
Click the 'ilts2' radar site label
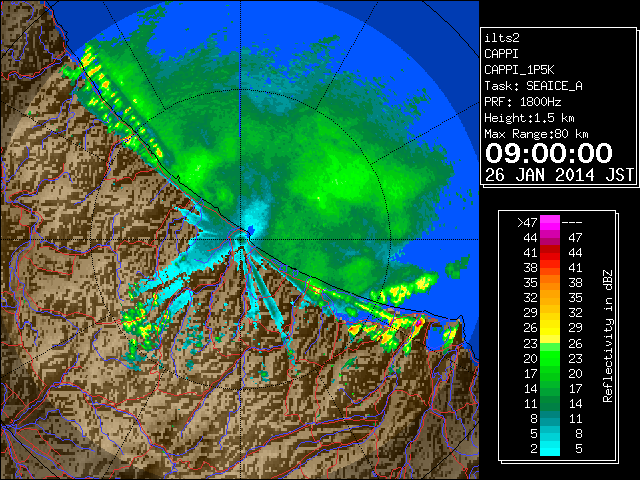click(x=502, y=38)
